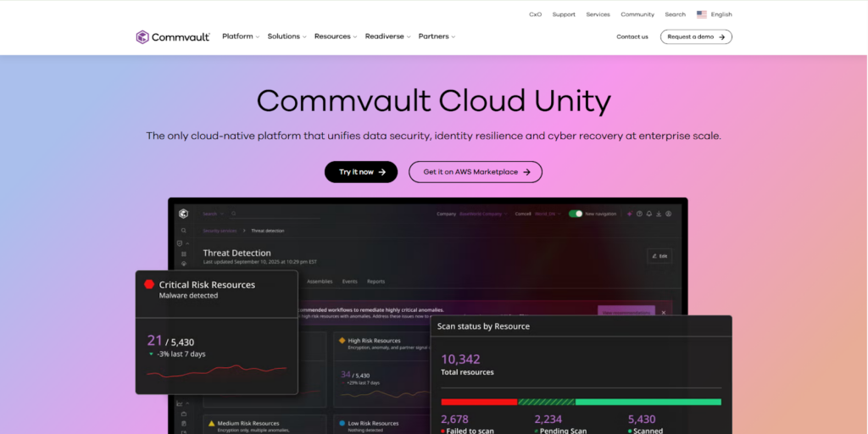Click the red Critical Risk hexagon icon
This screenshot has height=434, width=868.
click(149, 285)
